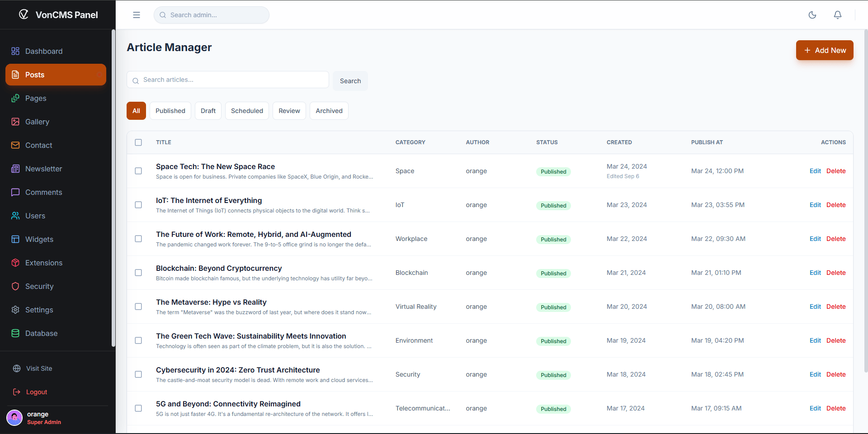Open the Posts menu item
This screenshot has width=868, height=434.
[56, 75]
